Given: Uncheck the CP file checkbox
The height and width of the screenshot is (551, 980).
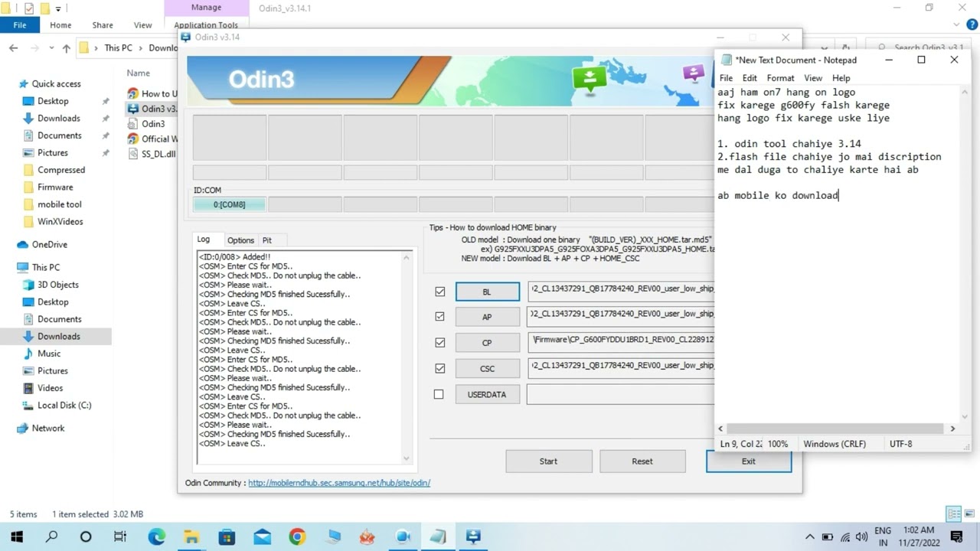Looking at the screenshot, I should [x=439, y=343].
